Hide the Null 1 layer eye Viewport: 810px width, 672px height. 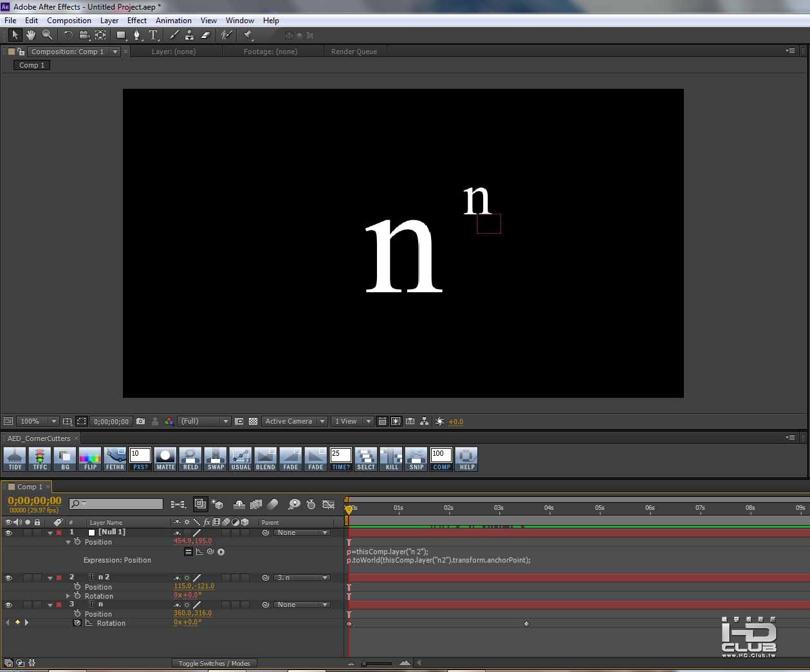[8, 533]
